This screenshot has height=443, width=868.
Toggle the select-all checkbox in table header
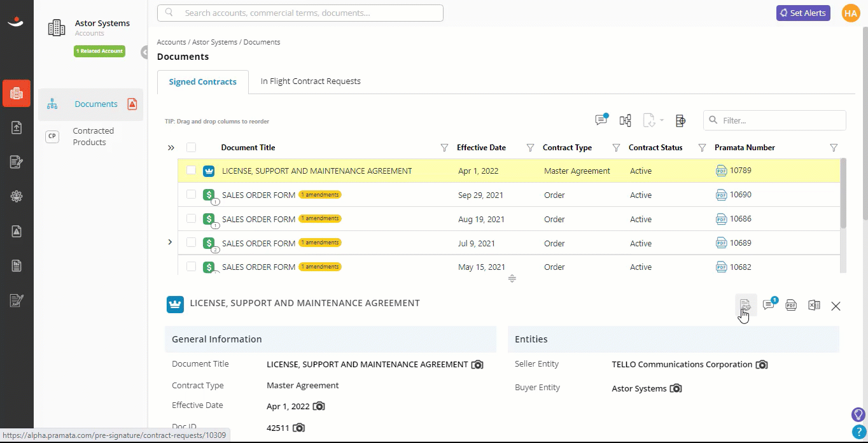point(191,148)
